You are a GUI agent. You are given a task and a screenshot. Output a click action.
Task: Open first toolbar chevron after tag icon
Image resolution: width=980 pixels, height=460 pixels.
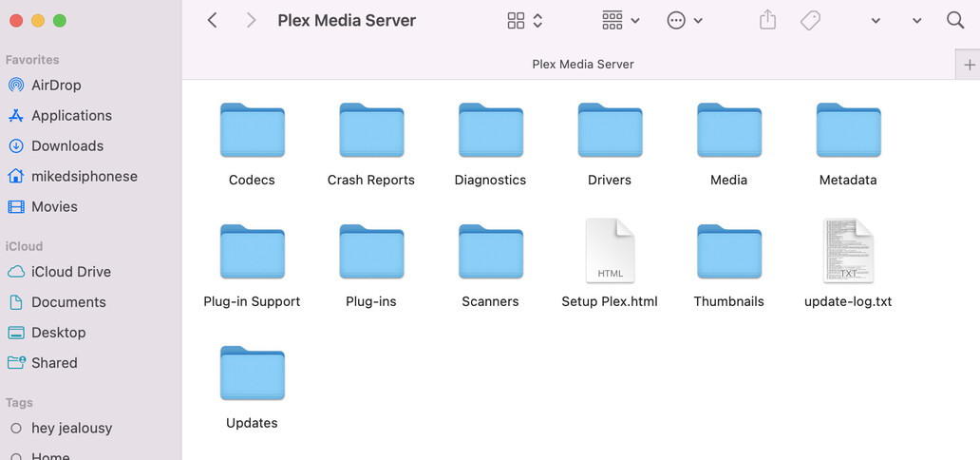(x=876, y=21)
